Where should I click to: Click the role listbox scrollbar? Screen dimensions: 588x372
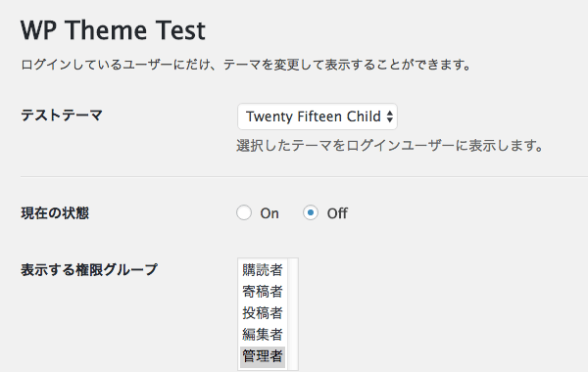point(292,314)
